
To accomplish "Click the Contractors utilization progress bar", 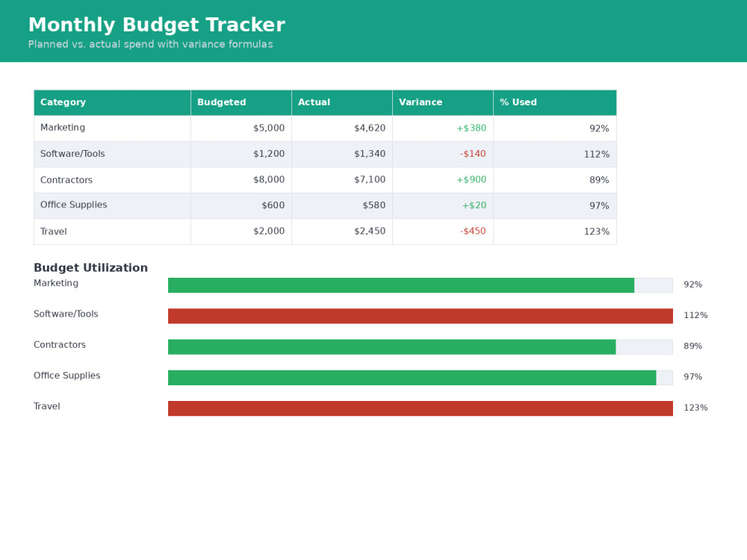I will (x=420, y=346).
